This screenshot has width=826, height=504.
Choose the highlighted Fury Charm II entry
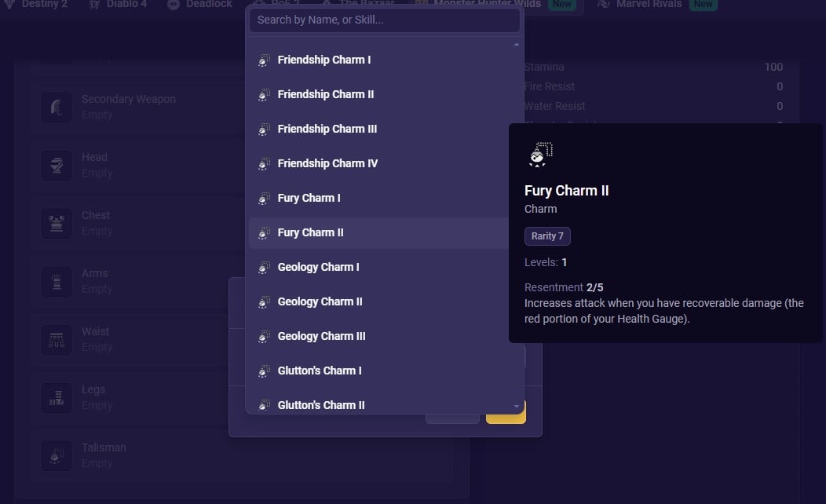(310, 232)
